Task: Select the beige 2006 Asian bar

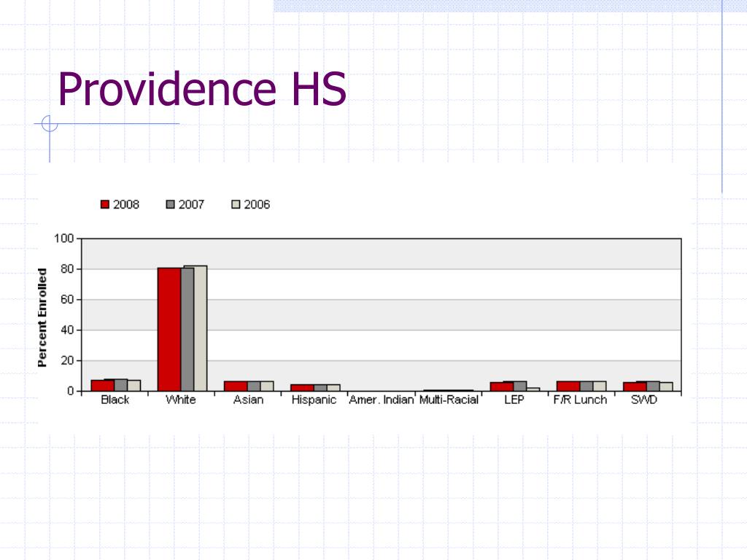Action: click(x=267, y=386)
